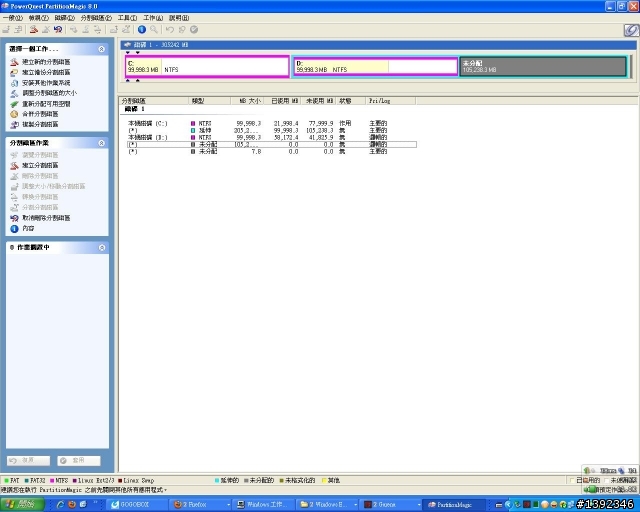Click the create partition toolbar icon
The height and width of the screenshot is (512, 640).
[34, 29]
